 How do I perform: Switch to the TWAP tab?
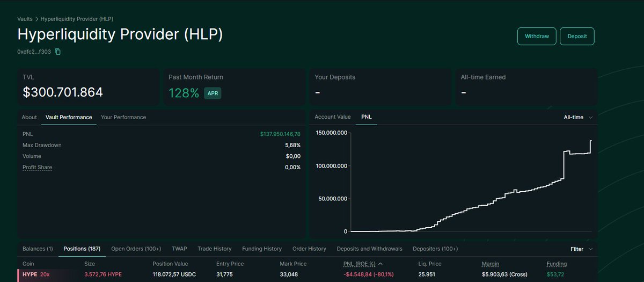[179, 249]
